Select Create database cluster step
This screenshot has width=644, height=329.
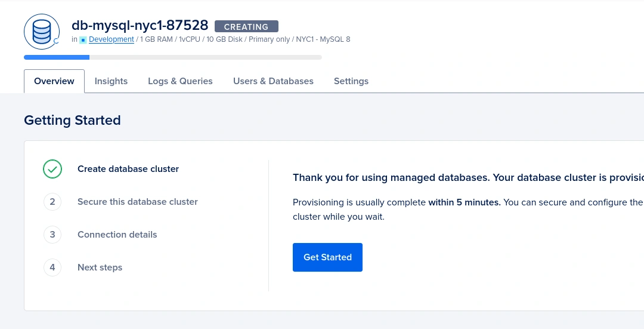tap(128, 169)
